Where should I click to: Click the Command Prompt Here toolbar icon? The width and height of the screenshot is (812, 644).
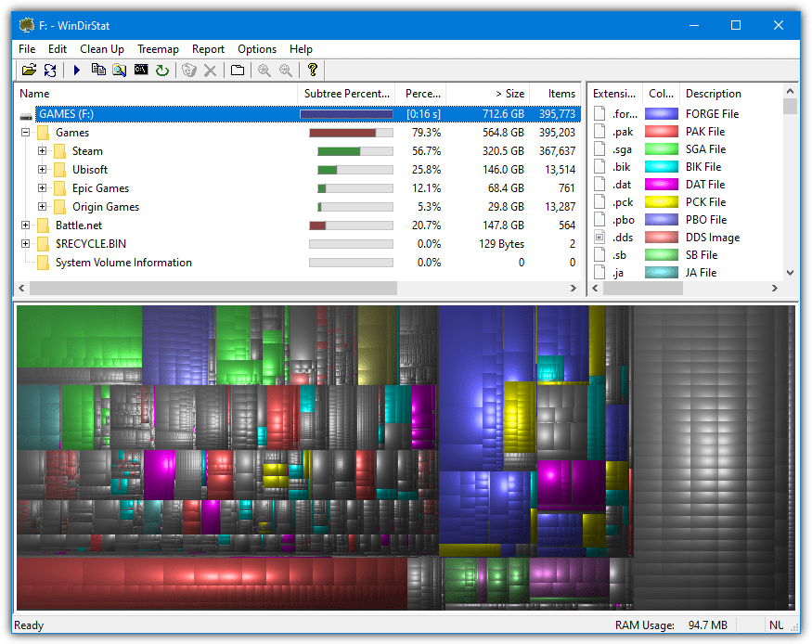(141, 70)
